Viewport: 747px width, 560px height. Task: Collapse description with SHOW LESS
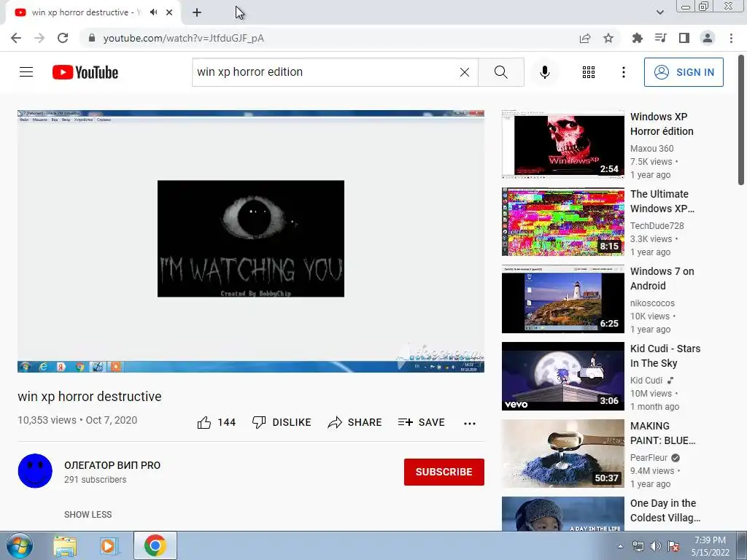coord(88,514)
